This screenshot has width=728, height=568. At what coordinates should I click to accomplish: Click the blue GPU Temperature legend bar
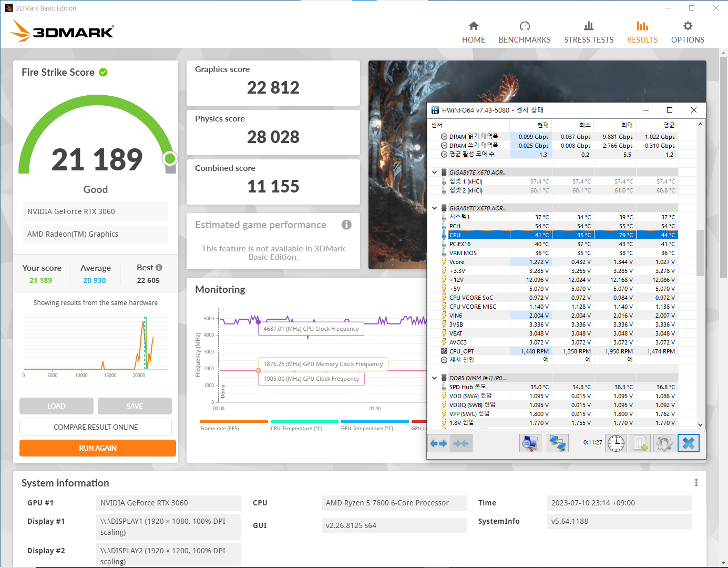[x=375, y=421]
